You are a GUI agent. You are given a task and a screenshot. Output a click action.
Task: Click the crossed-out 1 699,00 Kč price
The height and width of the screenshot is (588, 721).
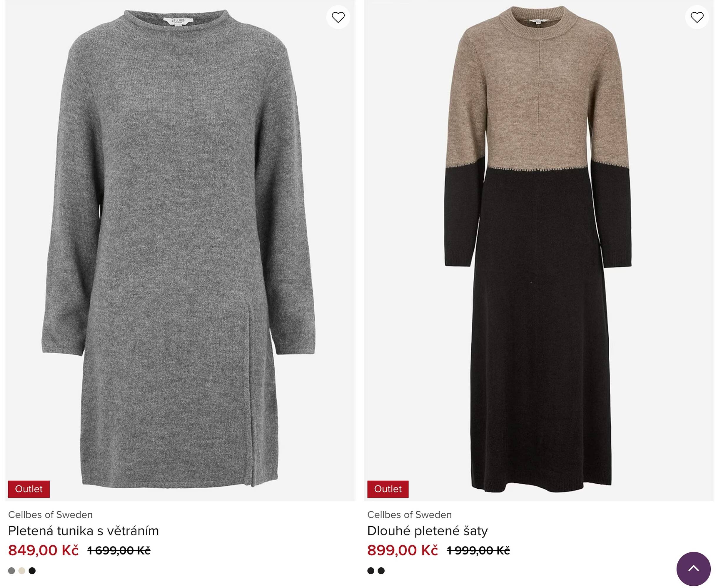pyautogui.click(x=119, y=551)
